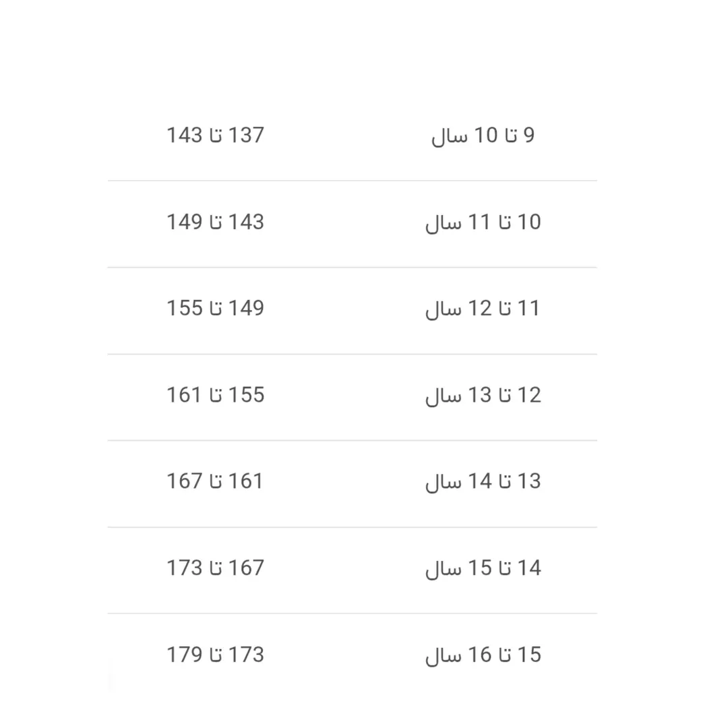
Task: Select the "155 تا 161" height cell
Action: 216,395
